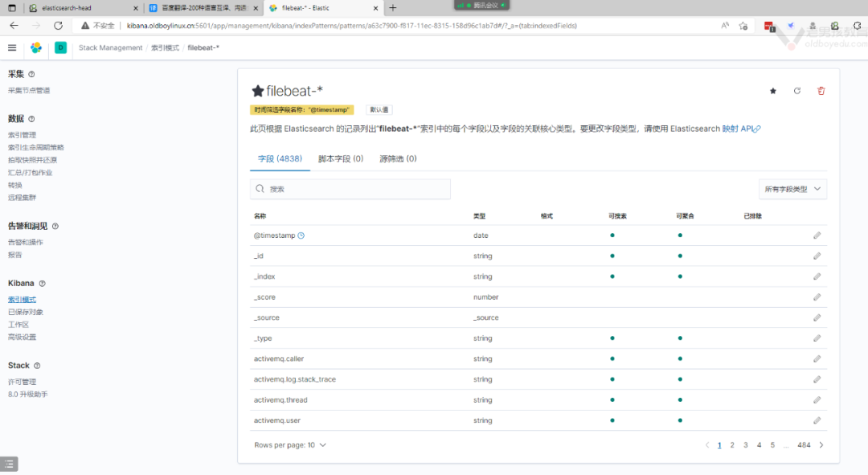Viewport: 868px width, 475px height.
Task: Click the help icon beside Kibana heading
Action: pos(42,284)
